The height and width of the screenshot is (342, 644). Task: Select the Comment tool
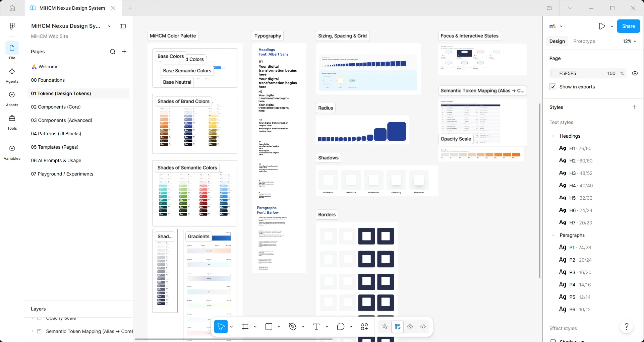(x=341, y=327)
